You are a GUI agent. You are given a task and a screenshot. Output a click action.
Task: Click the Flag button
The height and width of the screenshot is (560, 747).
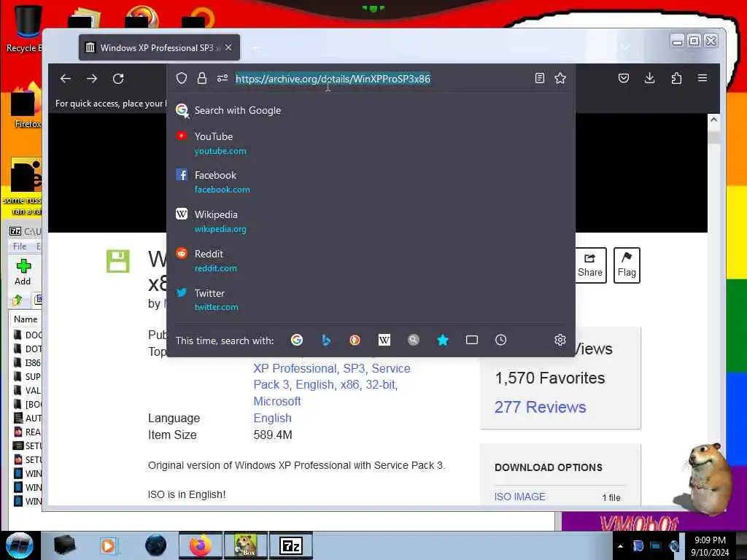tap(627, 265)
